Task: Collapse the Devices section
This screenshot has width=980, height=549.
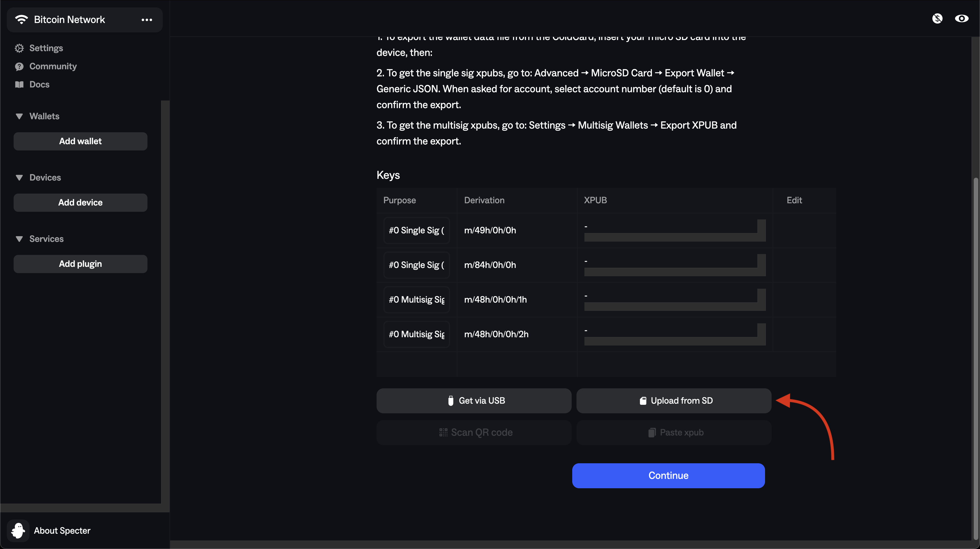Action: click(19, 177)
